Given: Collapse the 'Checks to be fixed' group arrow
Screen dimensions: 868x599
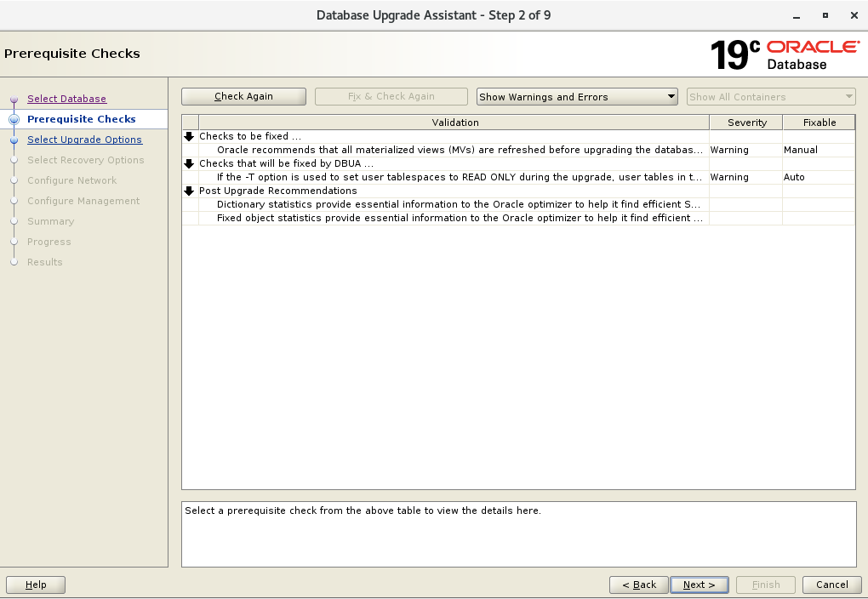Looking at the screenshot, I should coord(189,136).
